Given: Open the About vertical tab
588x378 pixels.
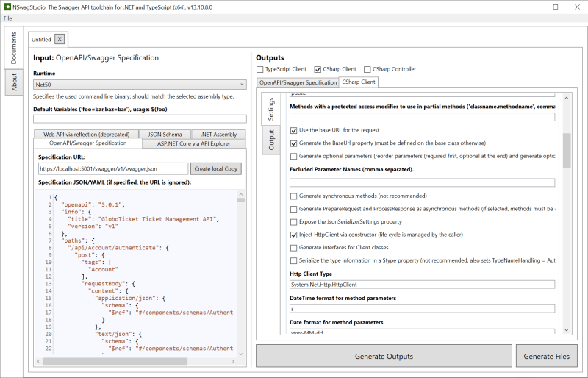Looking at the screenshot, I should pos(14,82).
